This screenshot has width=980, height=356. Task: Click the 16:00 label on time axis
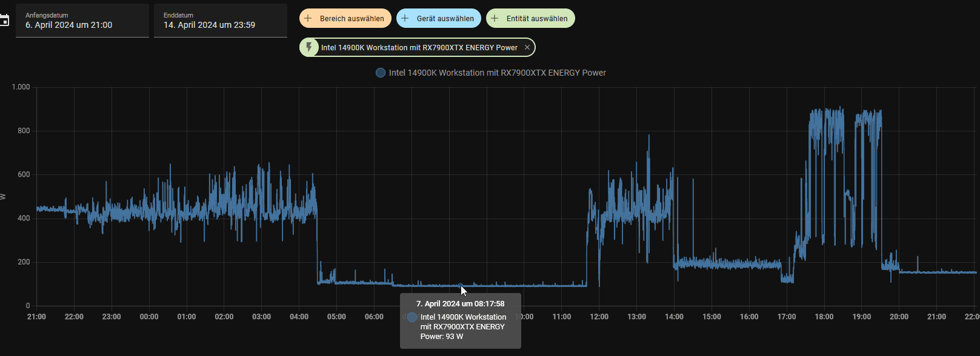(x=749, y=317)
